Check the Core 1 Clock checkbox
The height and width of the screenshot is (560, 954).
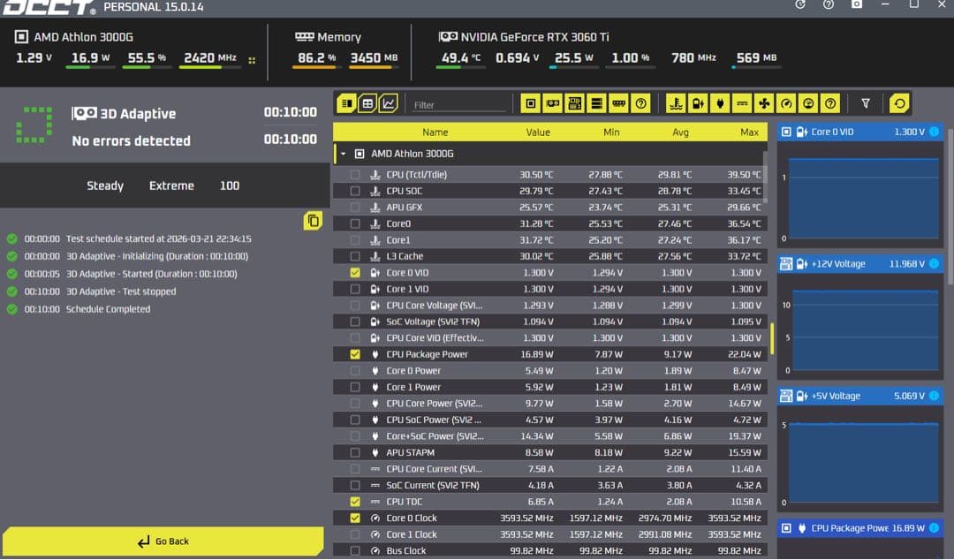click(x=355, y=534)
